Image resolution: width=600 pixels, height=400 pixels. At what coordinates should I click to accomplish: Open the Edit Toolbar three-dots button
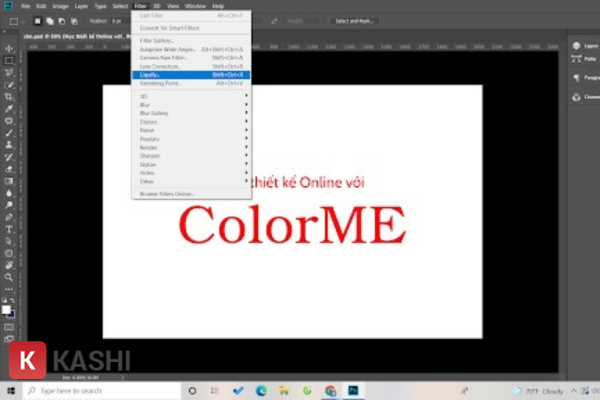click(x=9, y=289)
